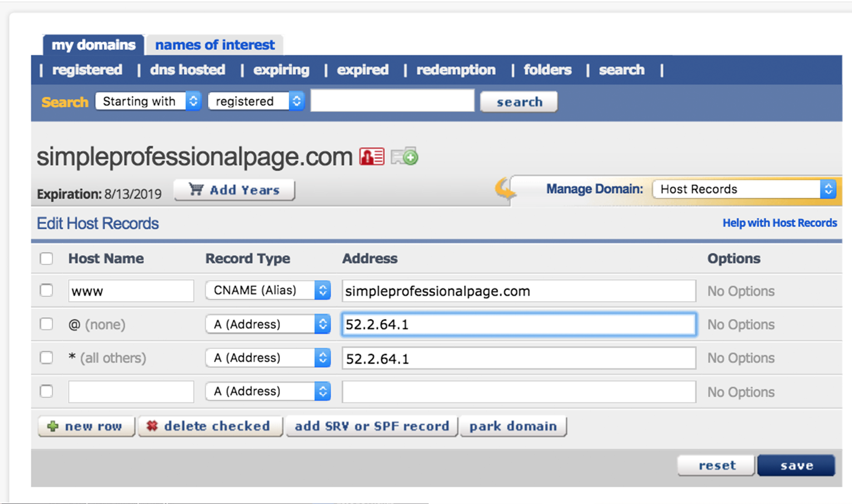Click the red contact card icon beside domain name
The height and width of the screenshot is (504, 852).
pyautogui.click(x=372, y=157)
